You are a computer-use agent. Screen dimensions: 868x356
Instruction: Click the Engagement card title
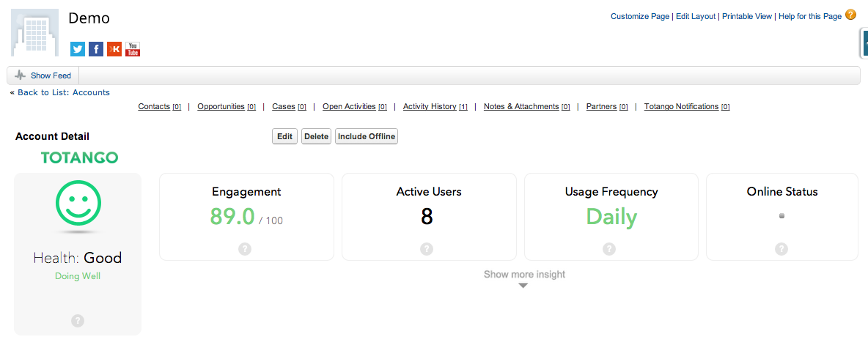[x=246, y=192]
